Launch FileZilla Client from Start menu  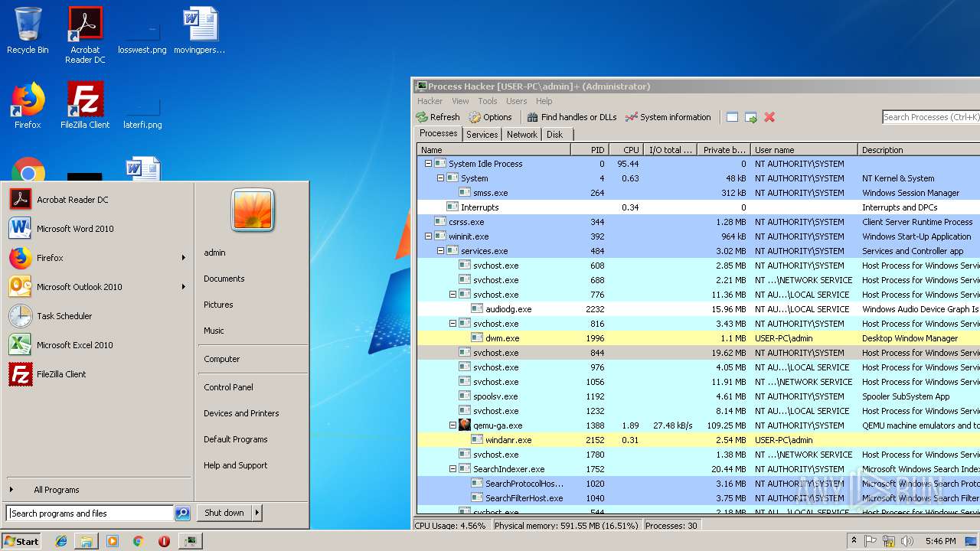point(98,374)
